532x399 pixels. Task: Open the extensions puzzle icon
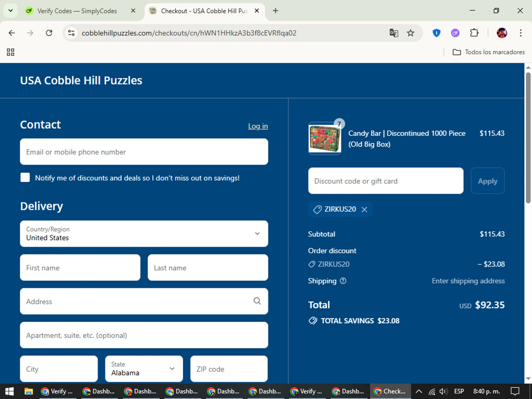click(474, 33)
